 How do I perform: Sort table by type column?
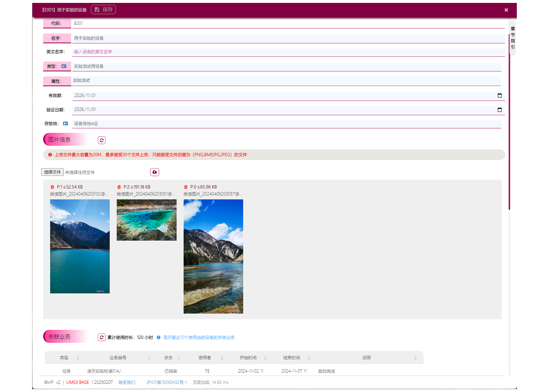(78, 358)
